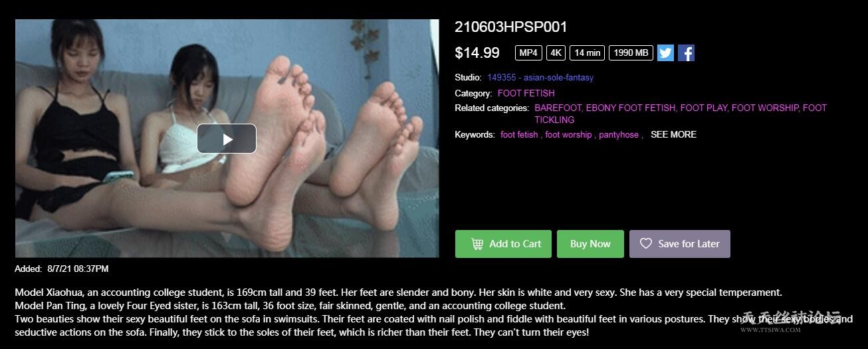The image size is (868, 349).
Task: Click the 14 min duration badge
Action: pyautogui.click(x=587, y=53)
